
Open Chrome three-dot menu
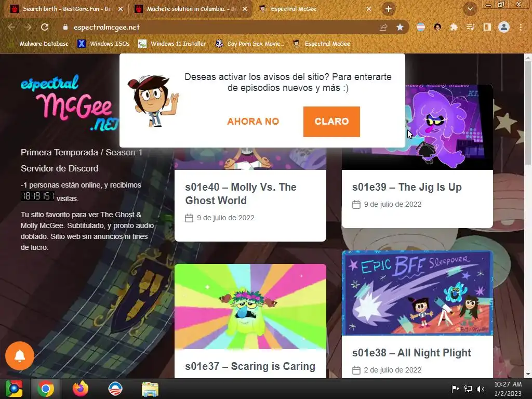(x=521, y=27)
